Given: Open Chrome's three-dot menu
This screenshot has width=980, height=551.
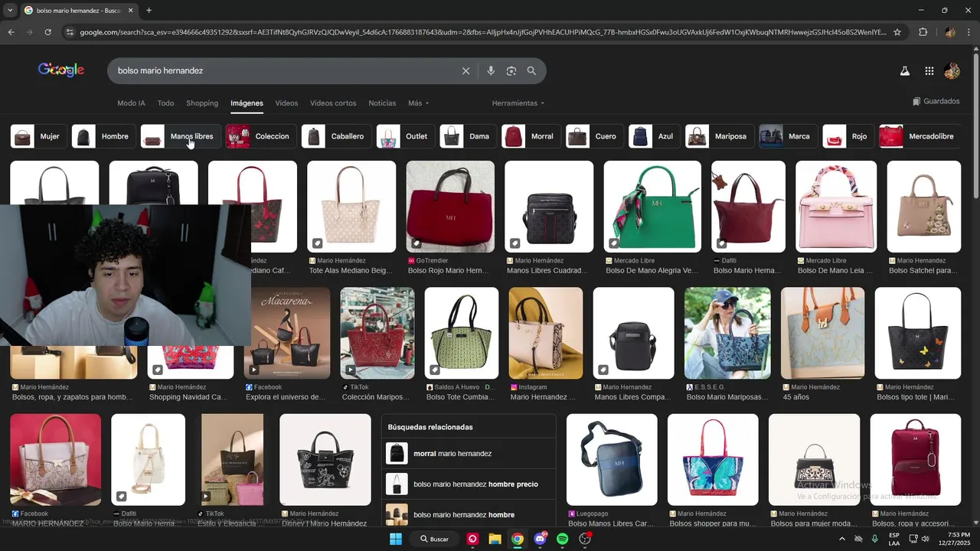Looking at the screenshot, I should (969, 32).
